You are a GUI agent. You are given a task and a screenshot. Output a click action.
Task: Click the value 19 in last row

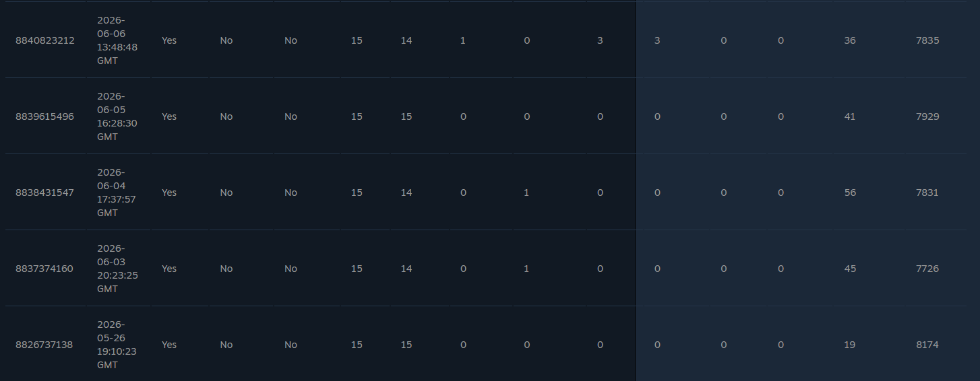(850, 345)
